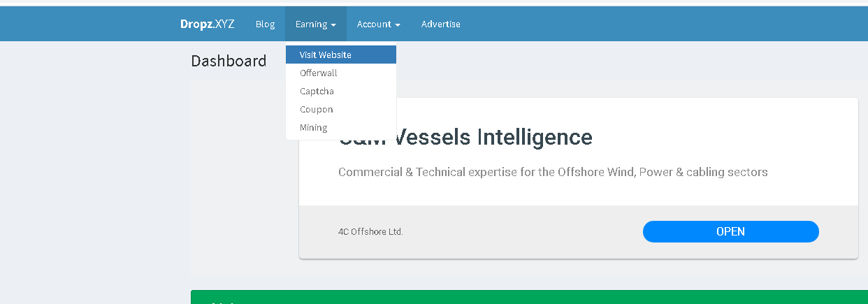The image size is (868, 304).
Task: Click the Dashboard page heading
Action: tap(229, 61)
